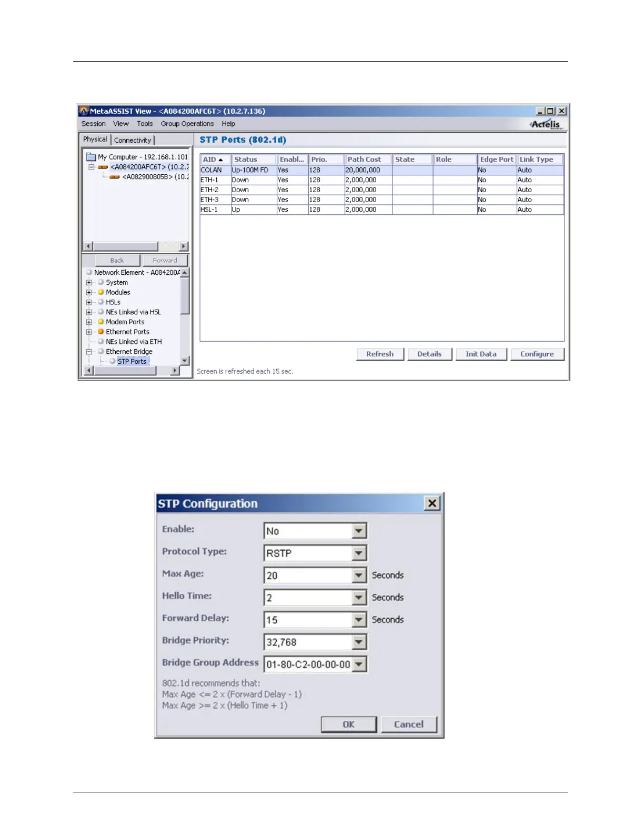The width and height of the screenshot is (644, 834).
Task: Close the STP Configuration dialog
Action: tap(432, 503)
